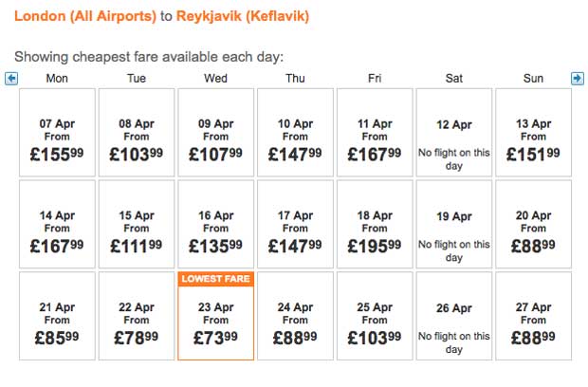
Task: Select the 23 Apr lowest fare cell
Action: tap(216, 316)
